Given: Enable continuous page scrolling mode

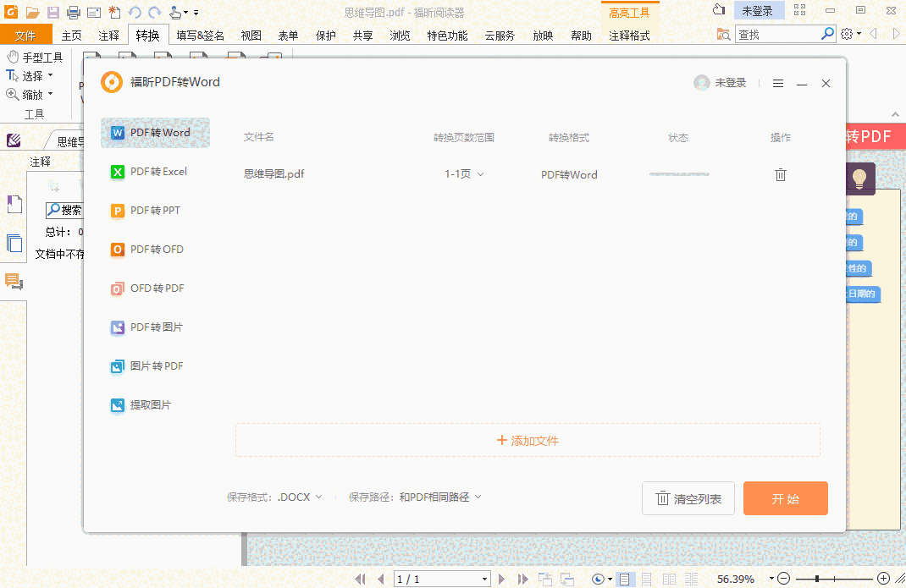Looking at the screenshot, I should [x=647, y=579].
